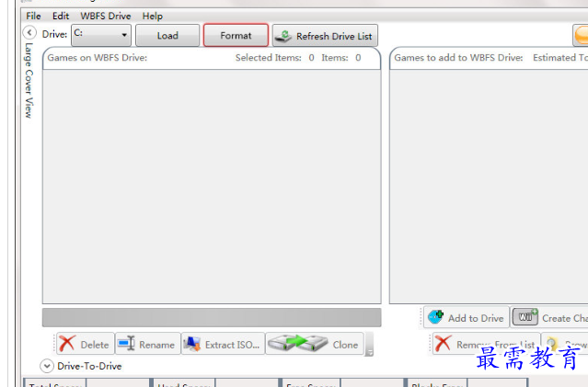Click the red X Delete icon
Viewport: 588px width, 387px height.
coord(67,344)
